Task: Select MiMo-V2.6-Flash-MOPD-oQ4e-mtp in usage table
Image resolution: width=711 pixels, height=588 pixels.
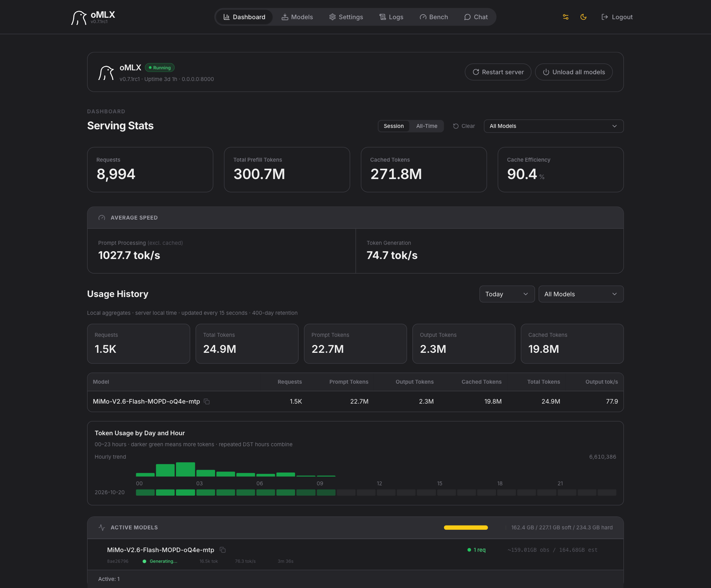Action: [146, 401]
